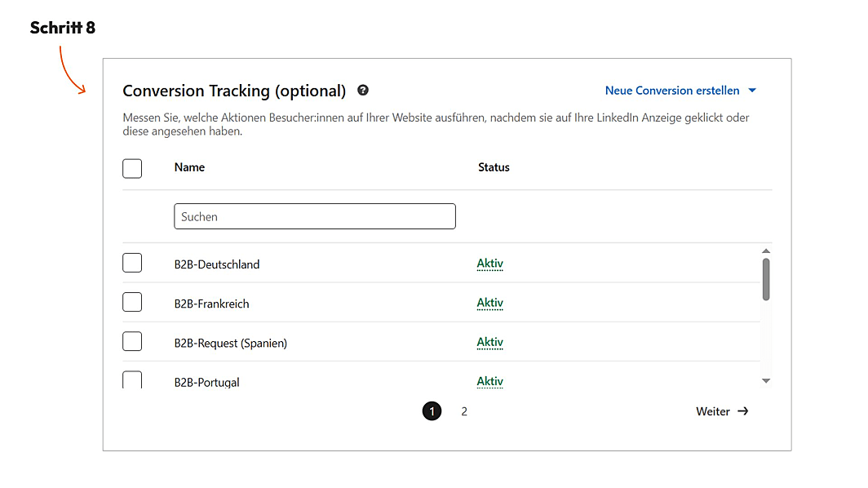The width and height of the screenshot is (868, 488).
Task: Click the Weiter arrow icon
Action: click(742, 411)
